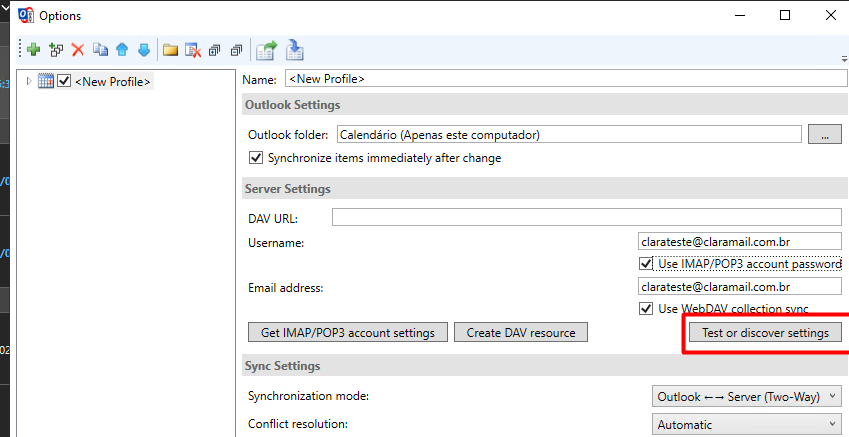849x437 pixels.
Task: Disable Use IMAP/POP3 account password
Action: click(645, 264)
